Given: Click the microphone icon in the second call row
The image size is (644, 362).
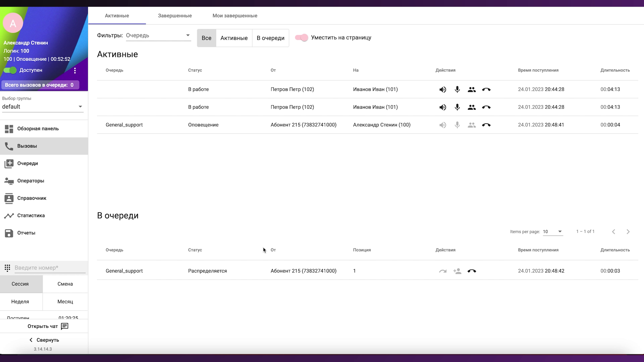Looking at the screenshot, I should [x=457, y=107].
